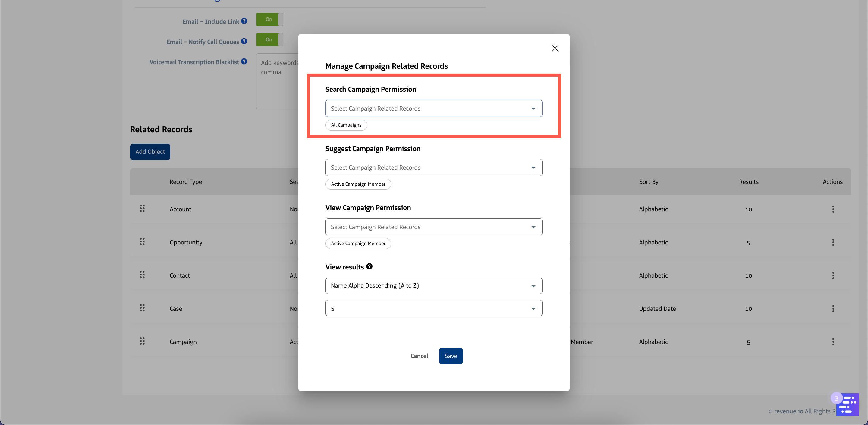Open actions menu for Campaign row
The image size is (868, 425).
[x=833, y=342]
